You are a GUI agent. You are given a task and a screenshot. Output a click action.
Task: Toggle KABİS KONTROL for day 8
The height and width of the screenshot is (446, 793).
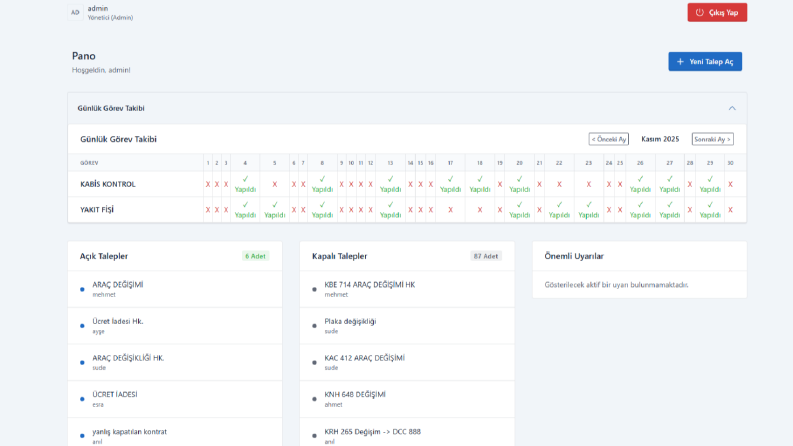coord(322,184)
